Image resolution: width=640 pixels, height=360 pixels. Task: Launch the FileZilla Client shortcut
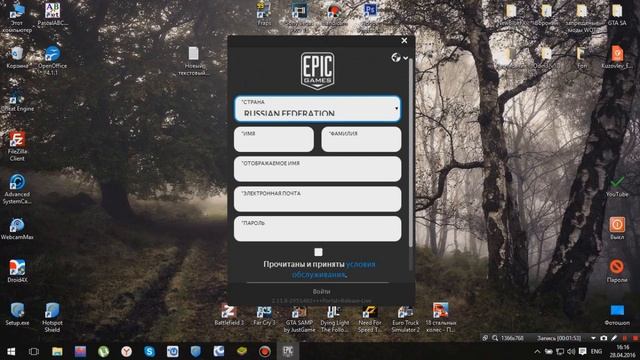(x=17, y=146)
